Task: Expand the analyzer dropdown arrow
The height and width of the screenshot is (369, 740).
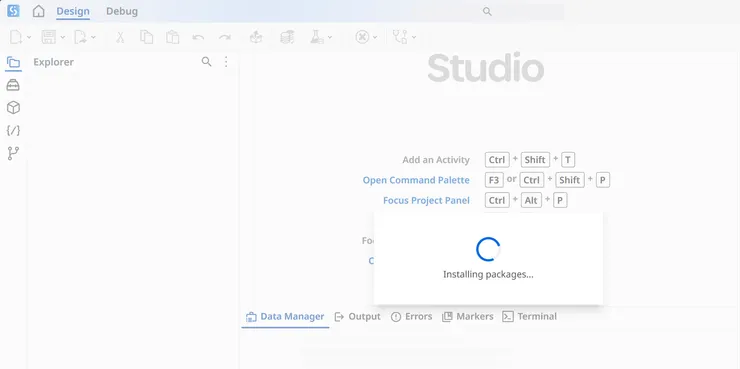Action: 414,37
